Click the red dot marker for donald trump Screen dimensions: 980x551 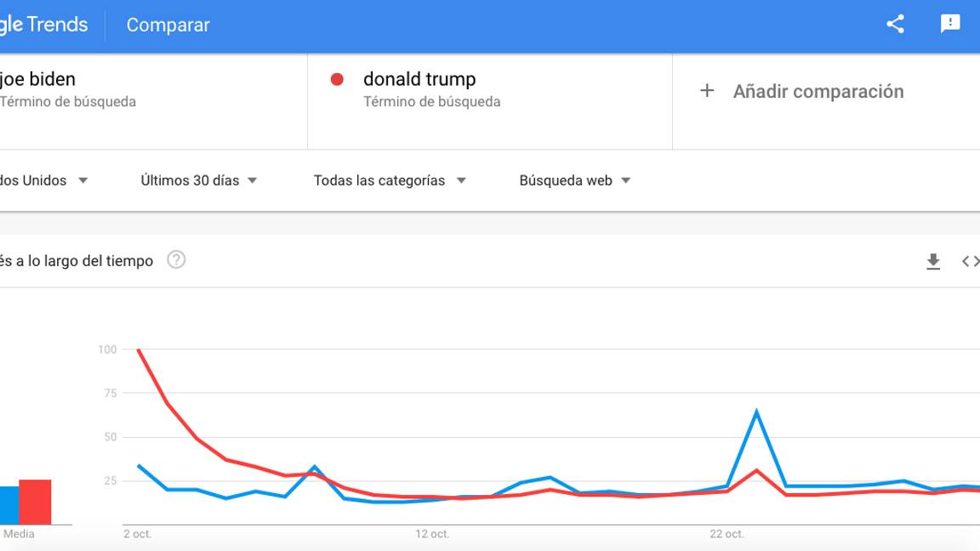[339, 79]
